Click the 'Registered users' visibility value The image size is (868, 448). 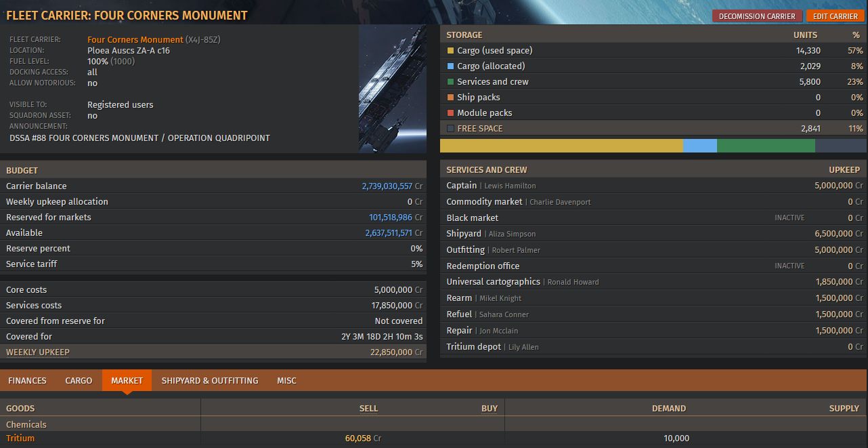pos(121,105)
